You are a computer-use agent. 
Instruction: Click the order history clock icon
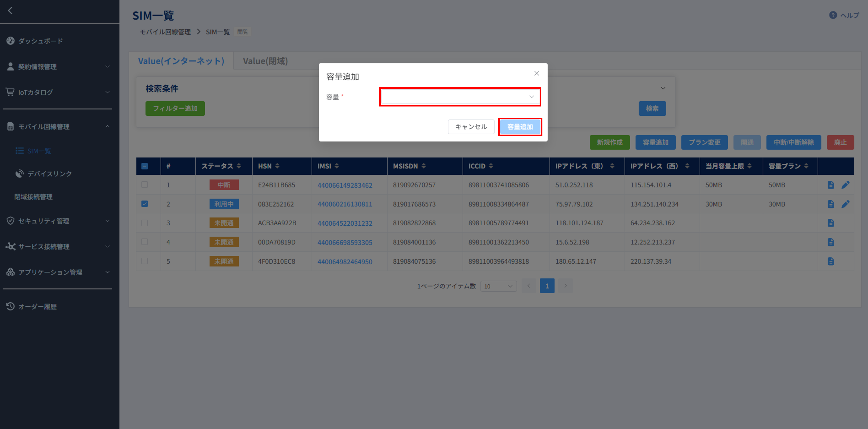(11, 306)
